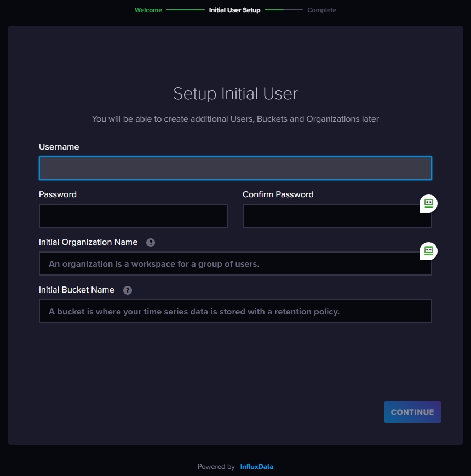This screenshot has height=476, width=471.
Task: Click the Initial Bucket Name label
Action: click(x=76, y=290)
